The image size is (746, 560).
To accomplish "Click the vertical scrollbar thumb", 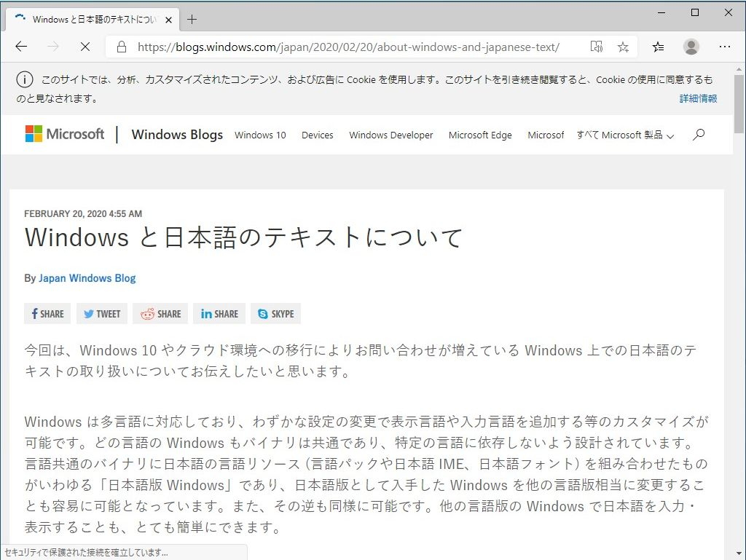I will pos(739,105).
